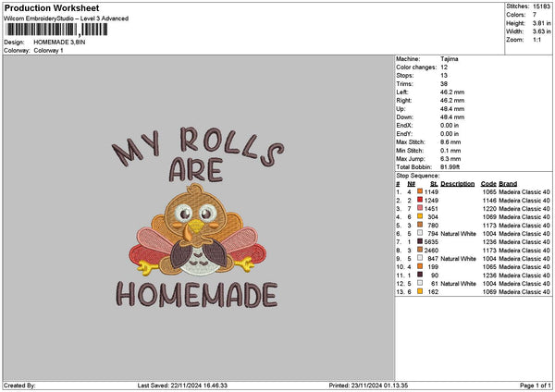555x392 pixels.
Task: Click 'Wilcom EmbroideryStudio – Level 3 Advanced' text
Action: 67,18
